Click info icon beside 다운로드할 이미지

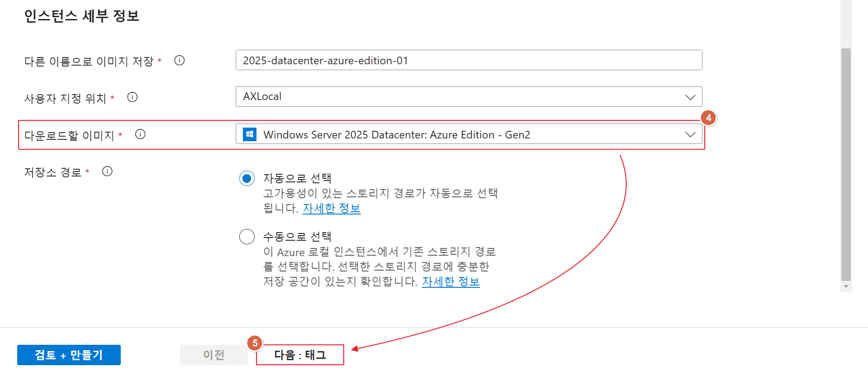140,134
